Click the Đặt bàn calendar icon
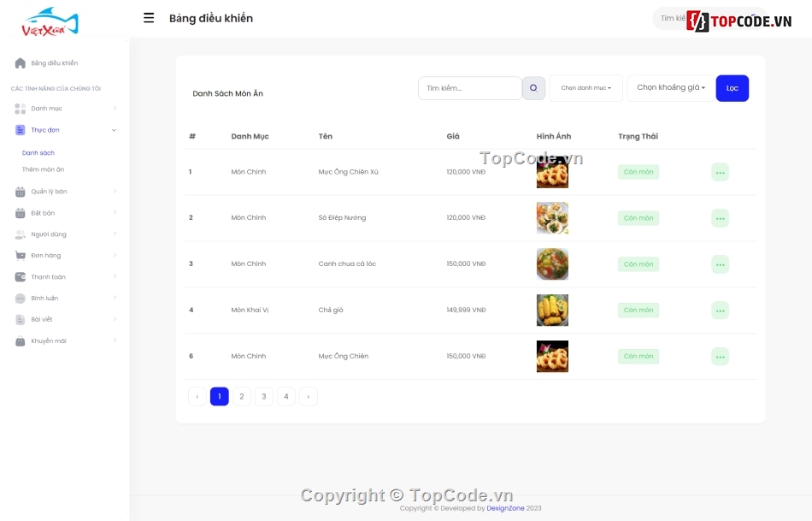The image size is (812, 521). click(x=21, y=213)
